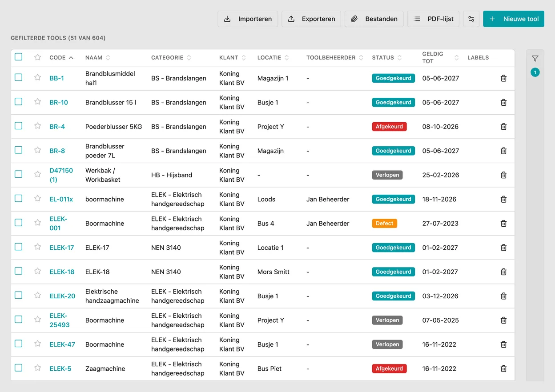Open the ELEK-47 tool link

pyautogui.click(x=62, y=344)
